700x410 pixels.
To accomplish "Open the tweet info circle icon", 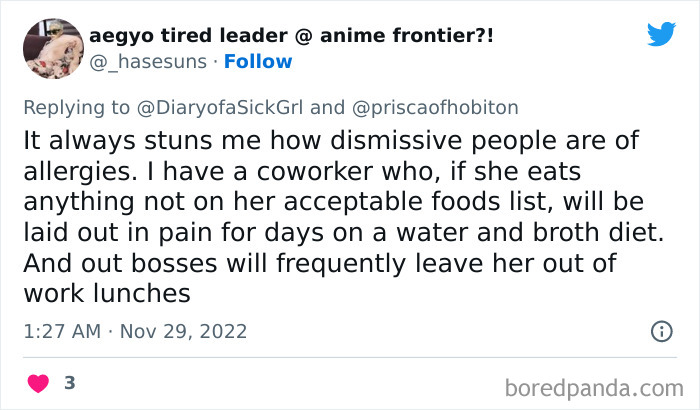I will coord(661,330).
